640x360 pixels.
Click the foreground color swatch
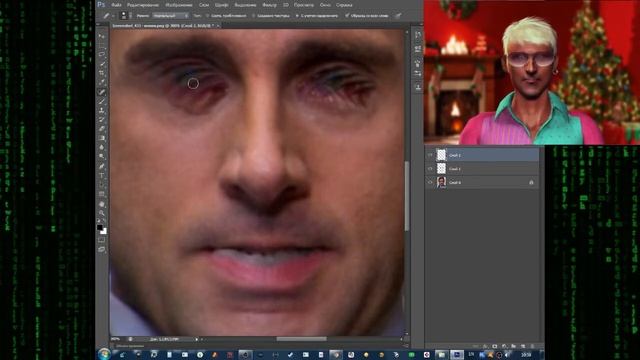click(100, 227)
